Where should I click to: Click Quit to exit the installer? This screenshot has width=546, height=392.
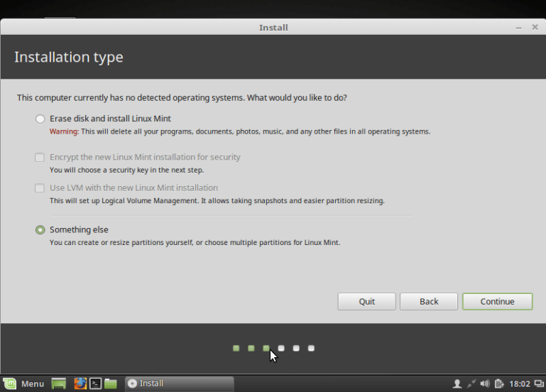click(366, 301)
